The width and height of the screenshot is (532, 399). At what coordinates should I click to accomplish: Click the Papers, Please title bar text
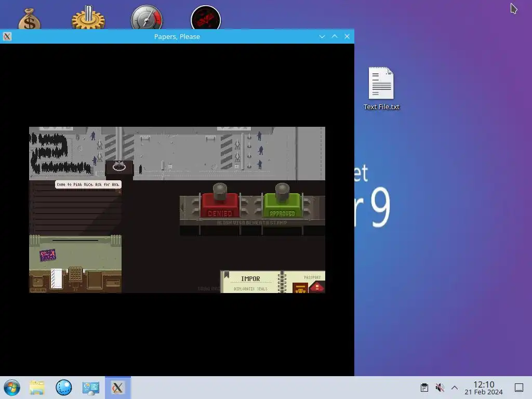point(177,37)
